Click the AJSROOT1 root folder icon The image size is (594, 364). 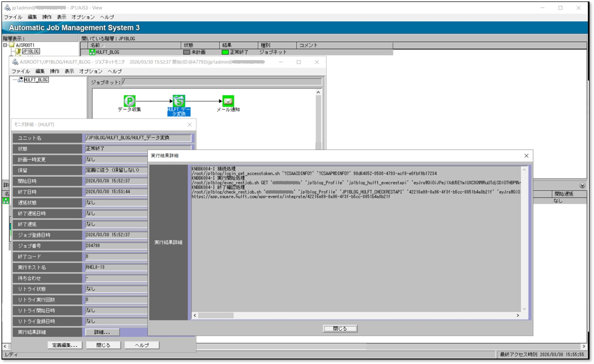coord(12,45)
